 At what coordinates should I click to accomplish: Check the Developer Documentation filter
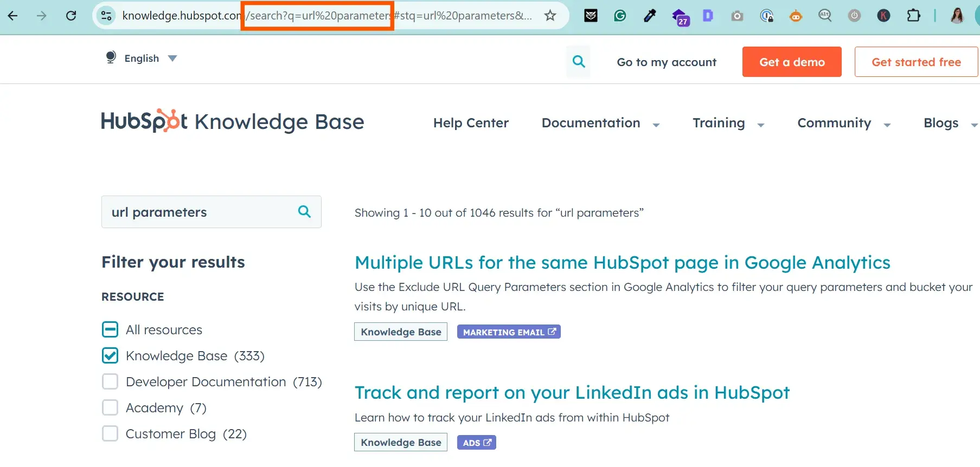110,382
